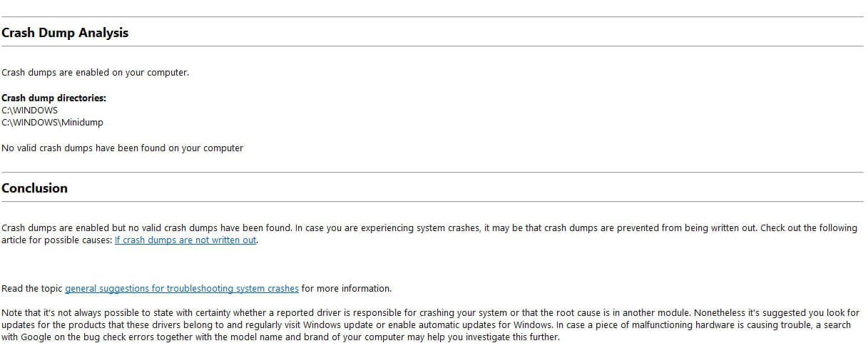Select the C:\WINDOWS directory line
Screen dimensions: 868x353
point(30,111)
